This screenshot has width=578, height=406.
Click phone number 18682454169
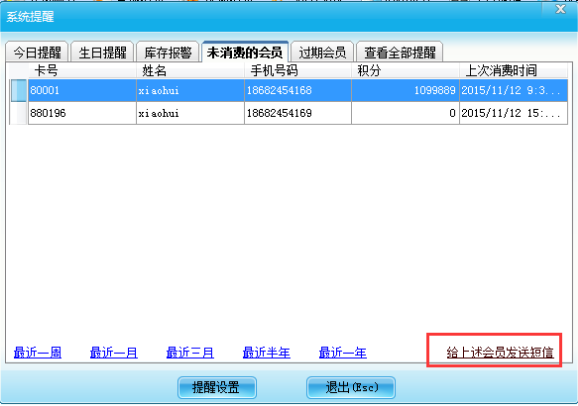click(x=298, y=113)
